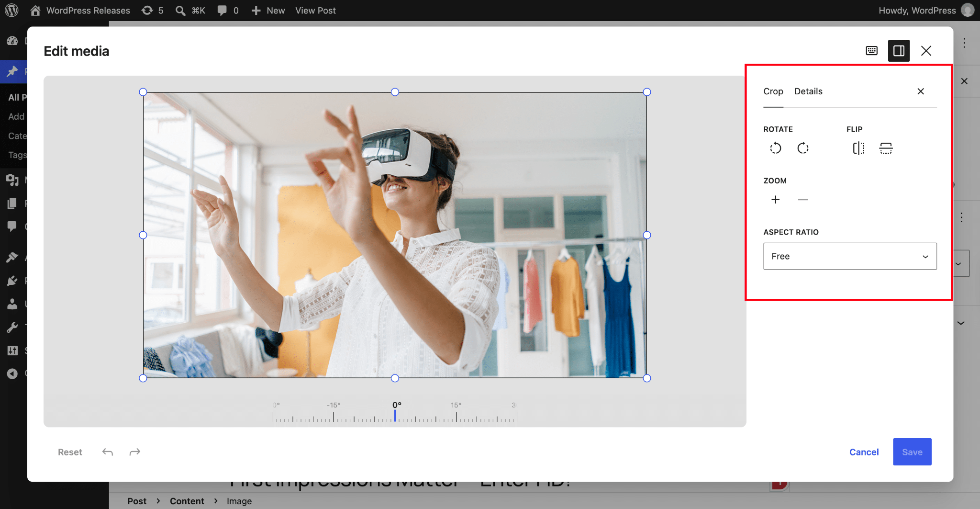Open the command palette search icon
This screenshot has width=980, height=509.
click(180, 11)
